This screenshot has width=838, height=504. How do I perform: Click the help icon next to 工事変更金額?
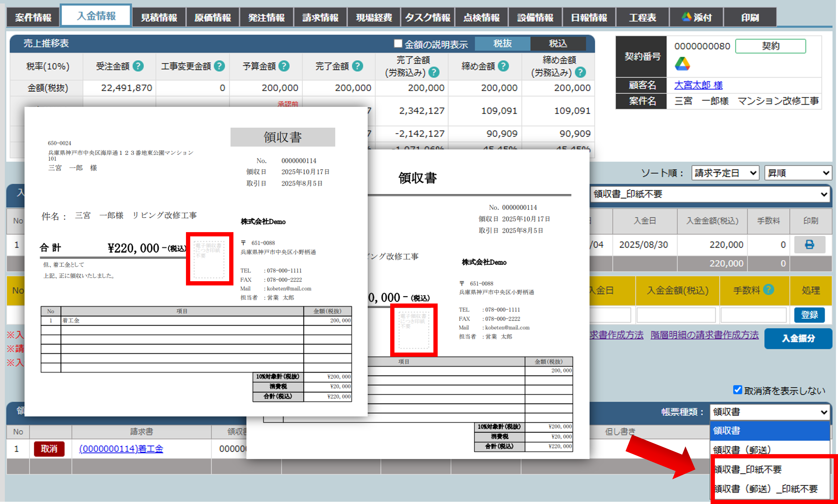(219, 66)
